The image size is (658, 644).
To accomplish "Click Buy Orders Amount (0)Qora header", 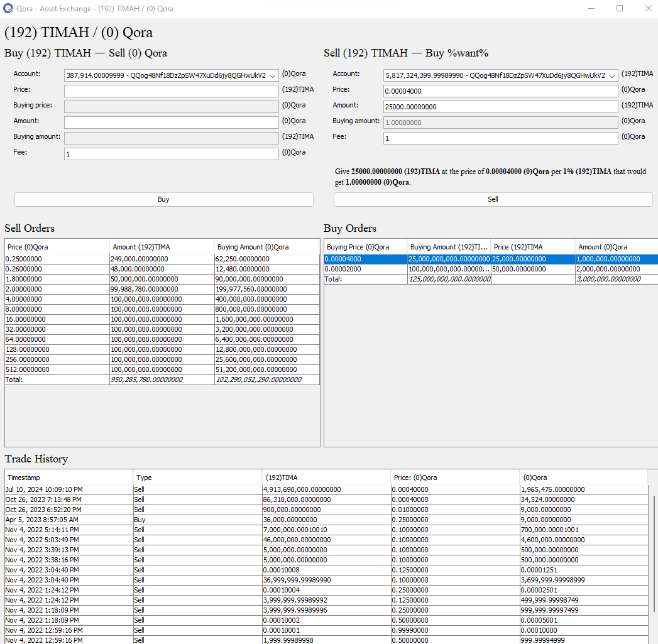I will point(616,247).
